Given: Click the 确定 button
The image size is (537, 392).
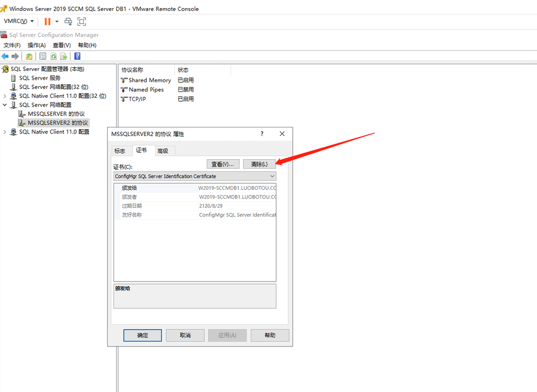Looking at the screenshot, I should tap(143, 336).
